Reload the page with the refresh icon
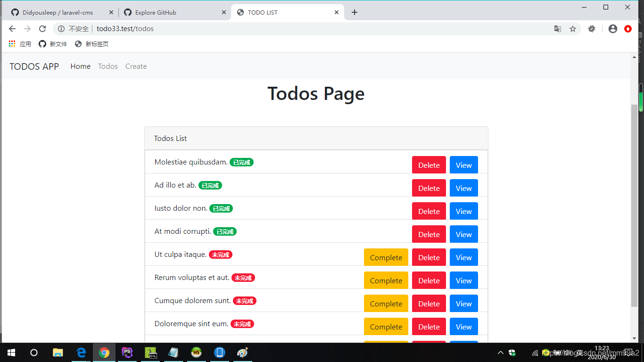Screen dimensions: 644x362 point(42,29)
